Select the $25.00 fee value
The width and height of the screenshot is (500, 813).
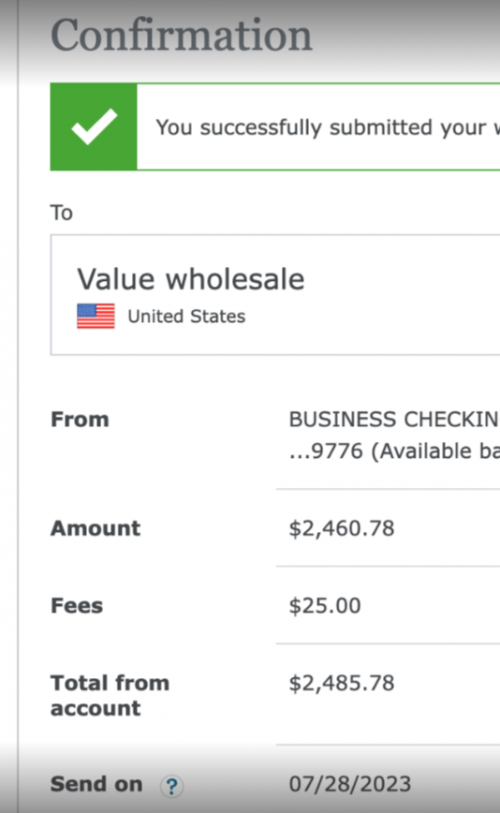pos(325,606)
